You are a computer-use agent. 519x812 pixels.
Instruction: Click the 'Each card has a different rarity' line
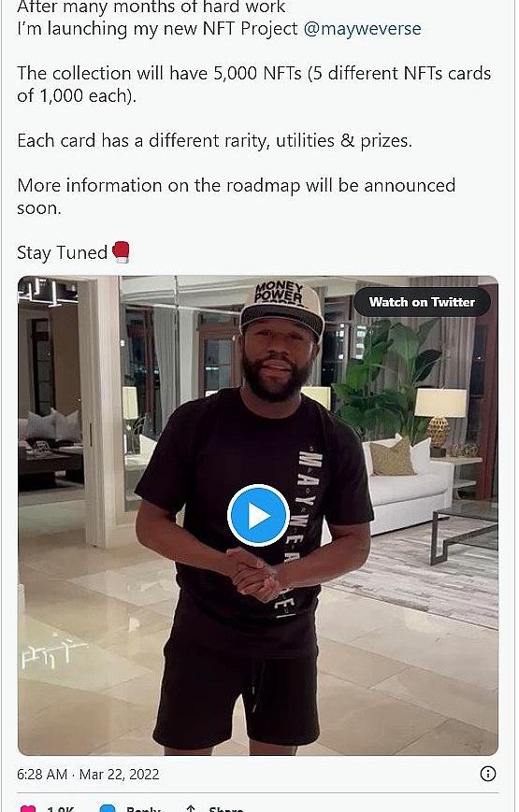pos(215,141)
